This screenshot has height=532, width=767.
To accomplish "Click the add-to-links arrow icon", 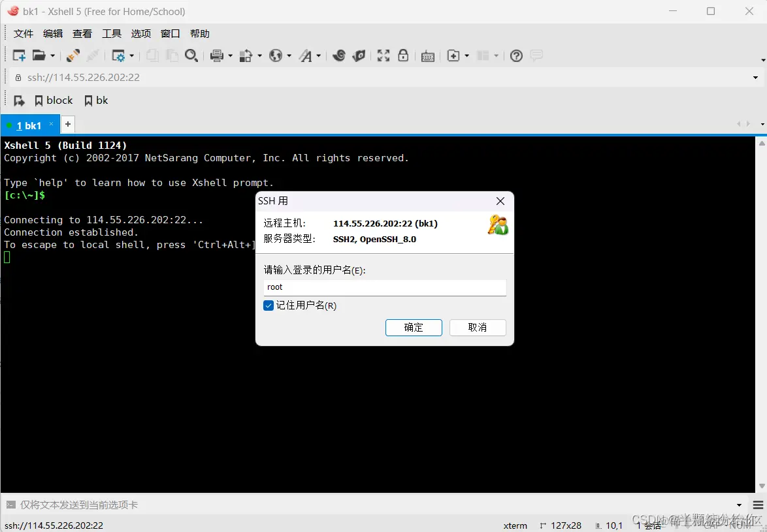I will point(19,101).
